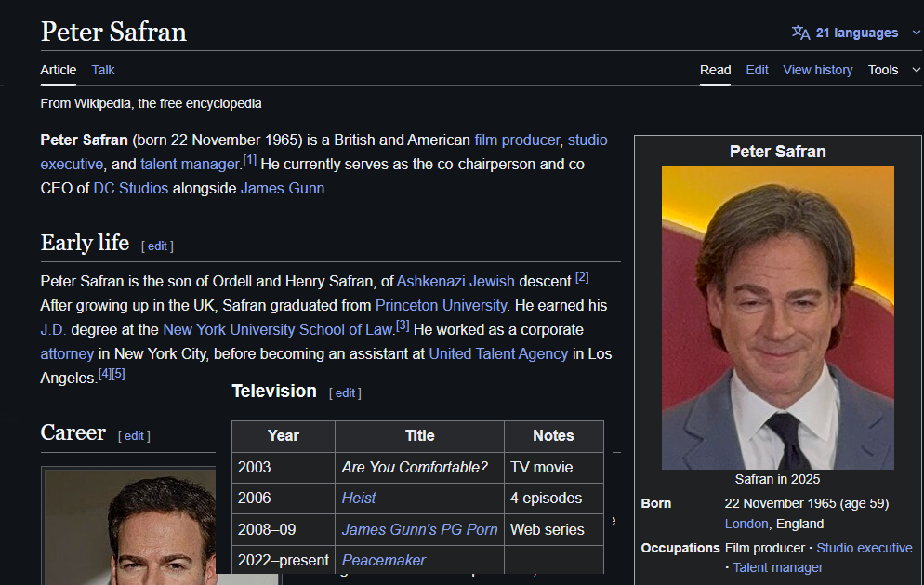The image size is (924, 585).
Task: Edit the Career section
Action: [134, 436]
